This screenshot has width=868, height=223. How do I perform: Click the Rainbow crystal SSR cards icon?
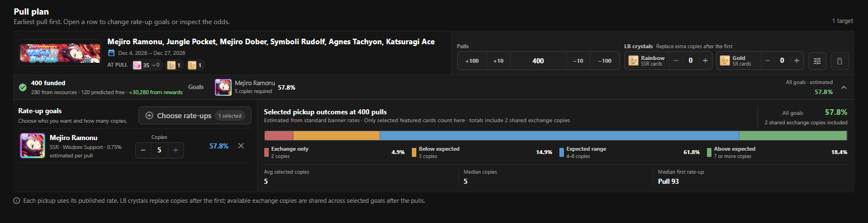tap(633, 61)
